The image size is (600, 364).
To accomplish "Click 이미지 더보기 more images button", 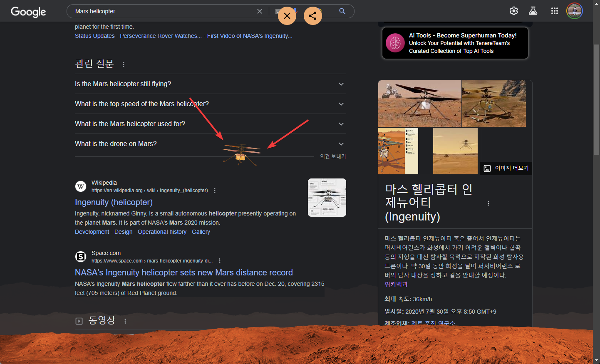I will click(x=506, y=168).
